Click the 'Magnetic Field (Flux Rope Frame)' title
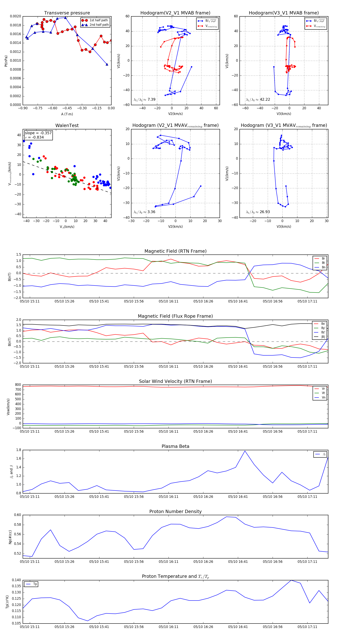Screen dimensions: 351x644 pos(175,316)
